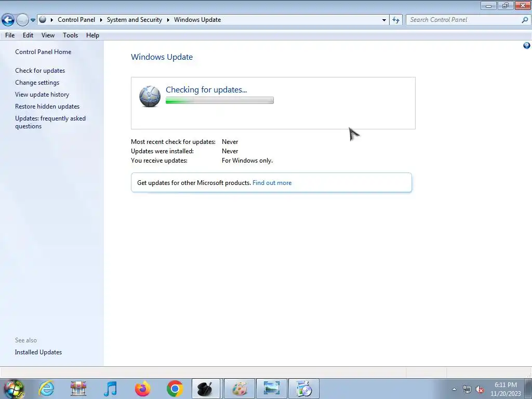
Task: Click 'For Windows only.' value
Action: click(247, 161)
